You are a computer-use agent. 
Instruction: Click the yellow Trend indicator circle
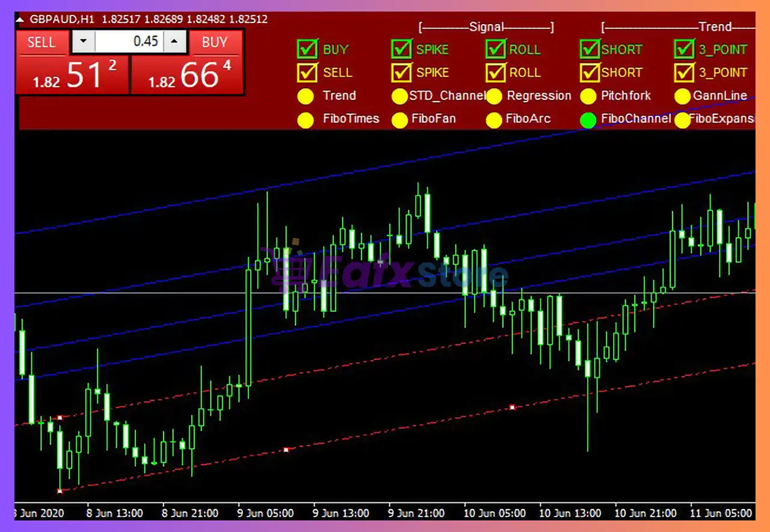point(306,96)
